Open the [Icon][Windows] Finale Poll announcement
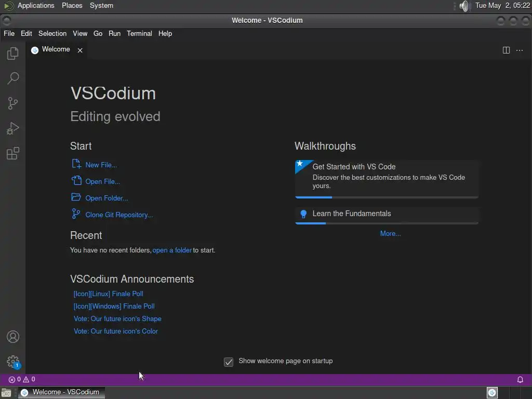Screen dimensions: 532x399 (x=114, y=306)
